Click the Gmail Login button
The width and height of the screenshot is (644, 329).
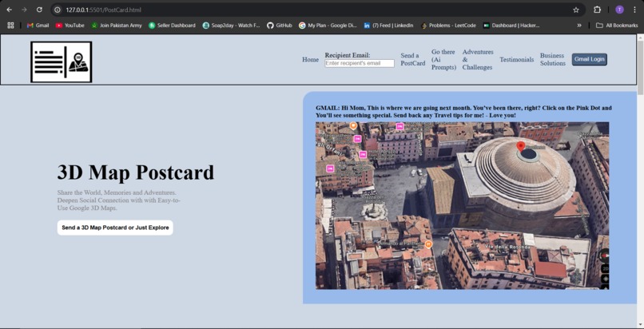tap(590, 59)
